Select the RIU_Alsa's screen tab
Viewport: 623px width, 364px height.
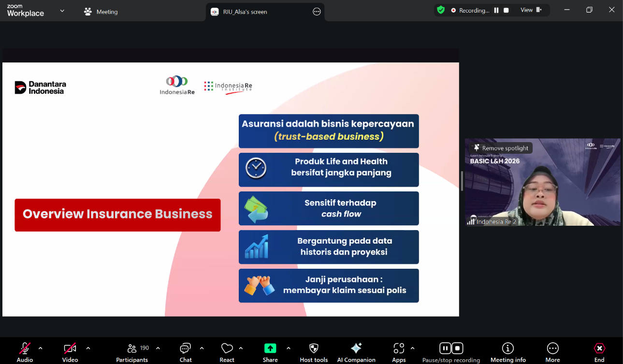click(245, 12)
